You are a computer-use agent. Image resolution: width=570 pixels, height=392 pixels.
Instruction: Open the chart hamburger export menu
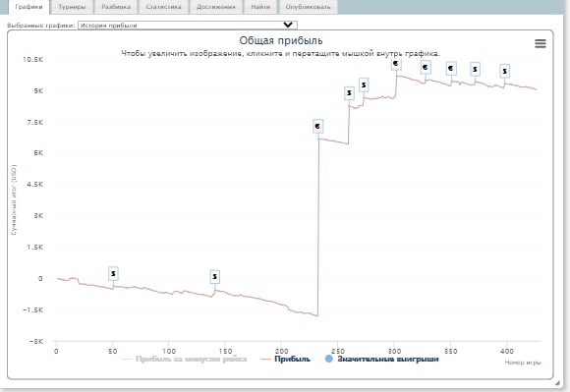tap(541, 43)
